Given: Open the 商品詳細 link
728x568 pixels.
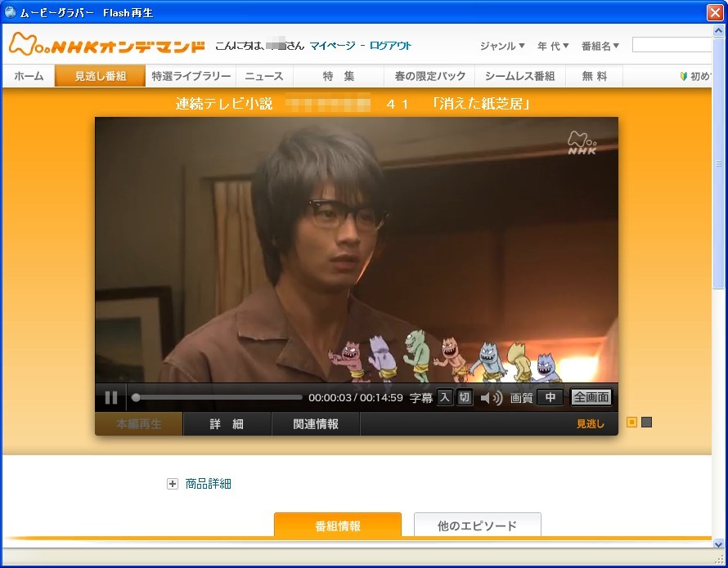Looking at the screenshot, I should (x=208, y=484).
